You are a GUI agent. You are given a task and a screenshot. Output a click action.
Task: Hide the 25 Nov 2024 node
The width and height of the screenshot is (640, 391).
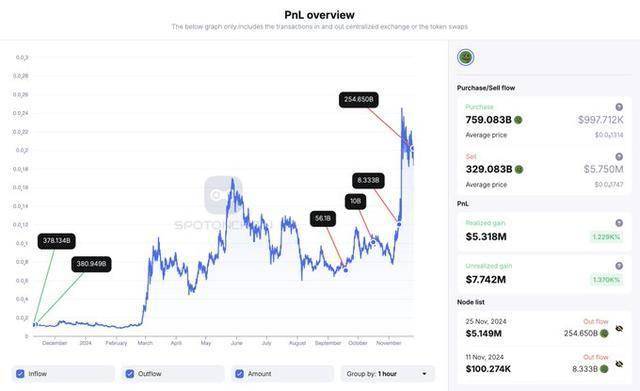(x=619, y=329)
